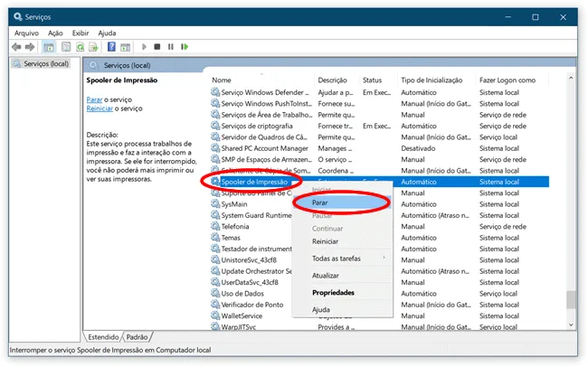Click the Reiniciar o serviço link
The image size is (588, 367).
(100, 108)
